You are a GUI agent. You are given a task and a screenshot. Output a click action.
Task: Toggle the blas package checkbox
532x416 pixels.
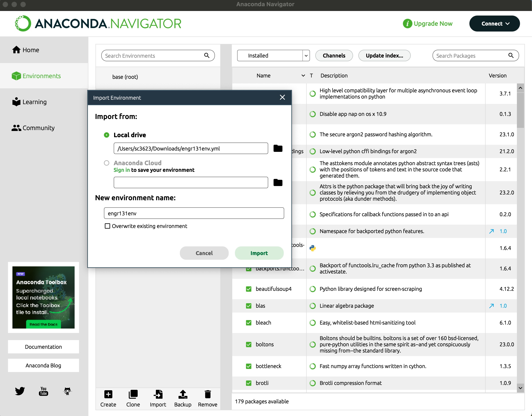(249, 306)
